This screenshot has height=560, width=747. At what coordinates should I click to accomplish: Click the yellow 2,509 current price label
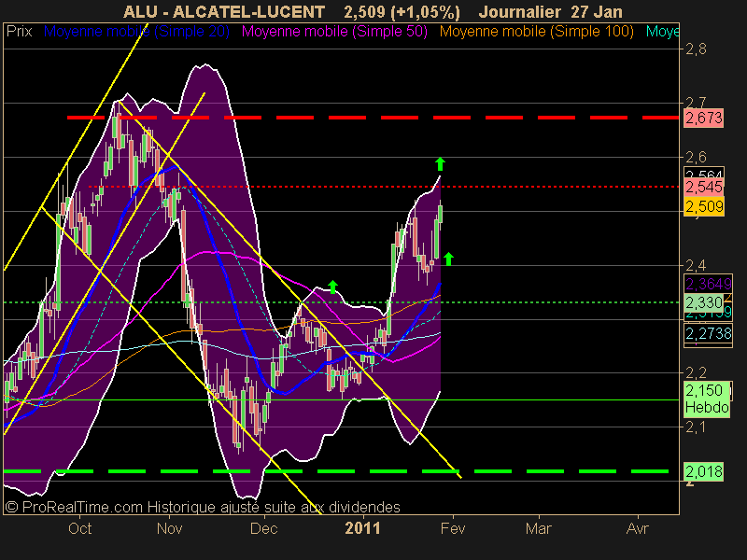(x=704, y=206)
